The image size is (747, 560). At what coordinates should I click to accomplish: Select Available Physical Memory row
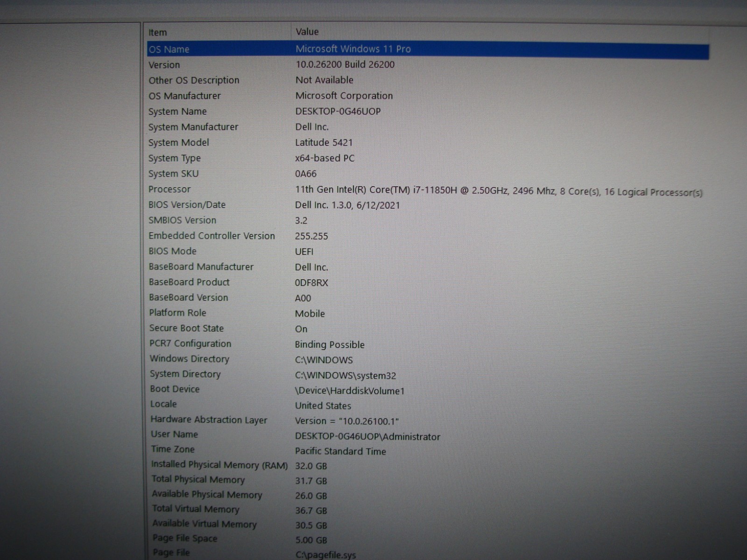pos(207,494)
